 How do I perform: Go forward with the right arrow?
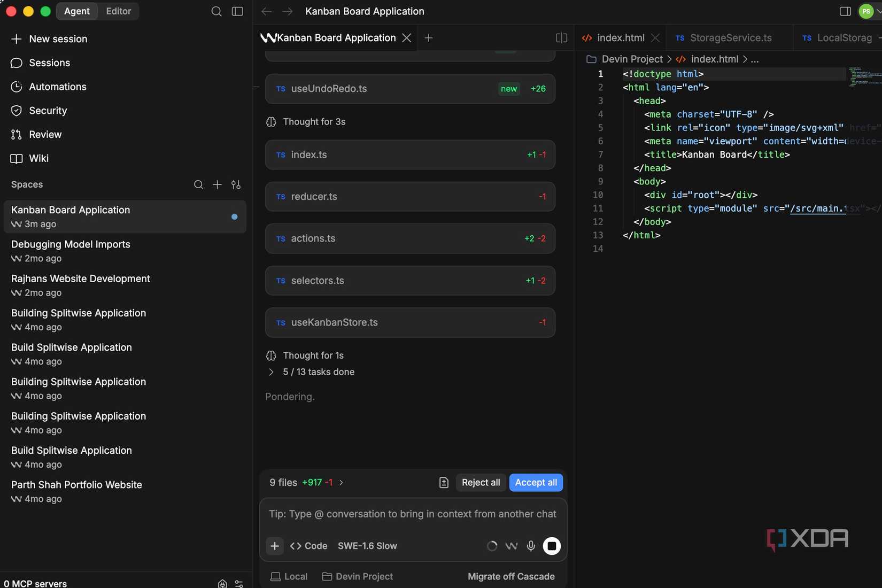(288, 11)
